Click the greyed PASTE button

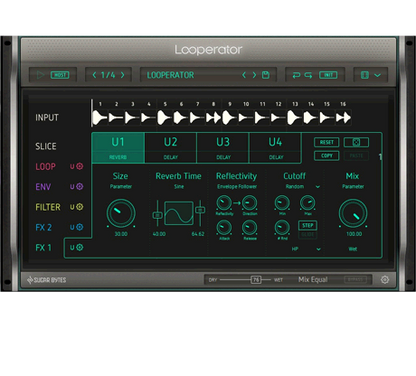[x=356, y=156]
